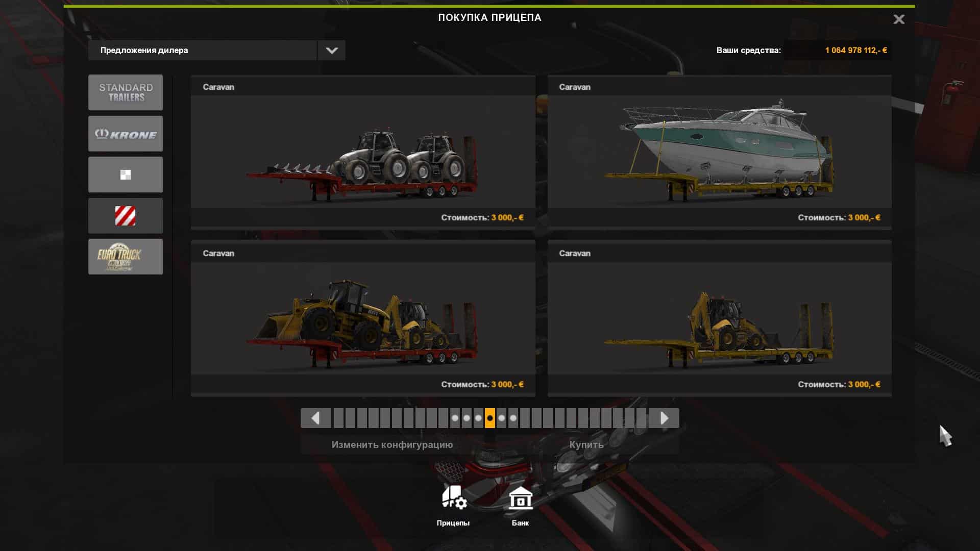Choose the red-white striped brand icon
The image size is (980, 551).
[x=126, y=216]
